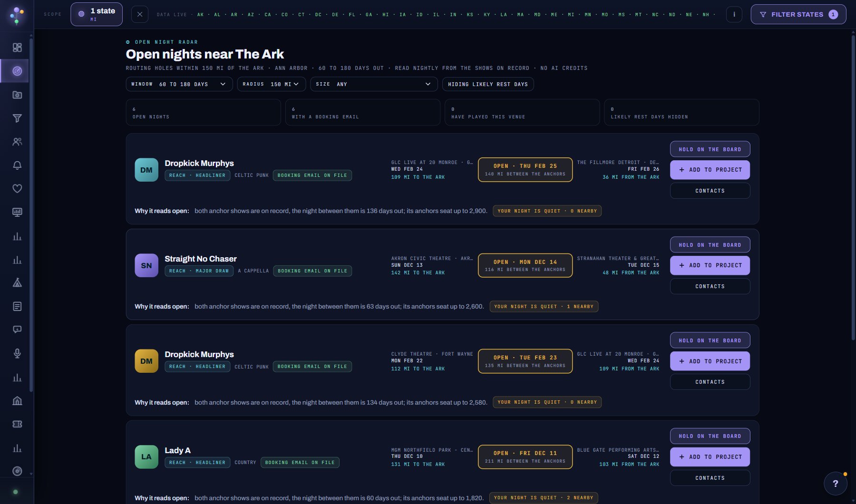Open the document notes sidebar icon

[x=17, y=306]
